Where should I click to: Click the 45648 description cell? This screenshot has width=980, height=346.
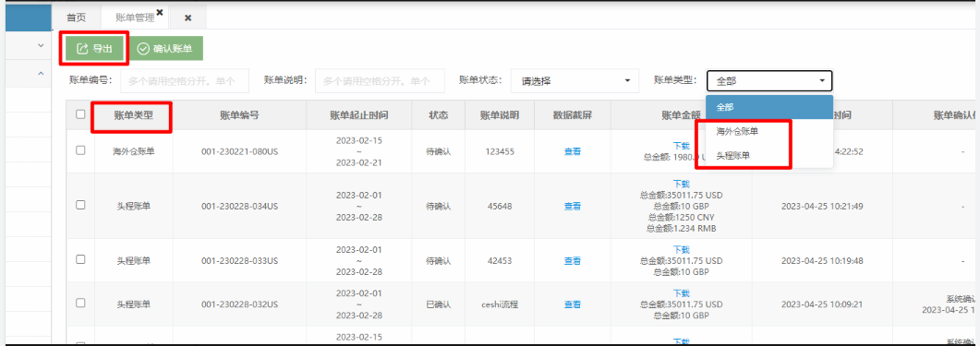(x=500, y=206)
